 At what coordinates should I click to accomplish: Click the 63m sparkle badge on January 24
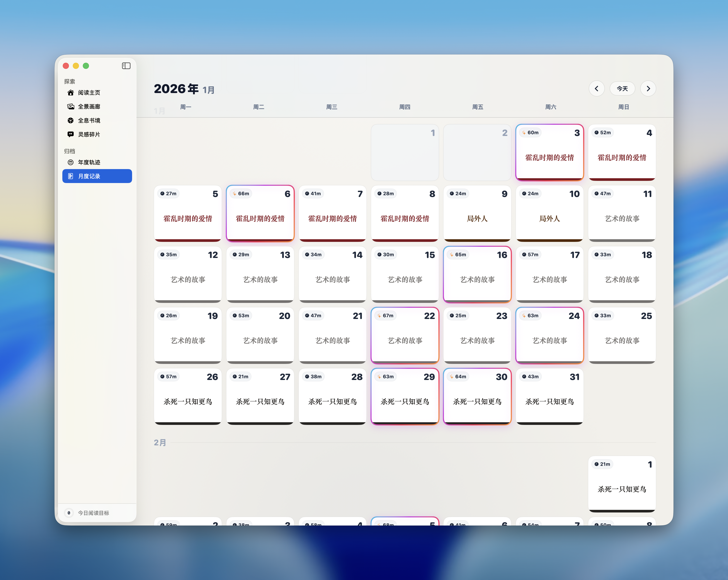tap(530, 316)
